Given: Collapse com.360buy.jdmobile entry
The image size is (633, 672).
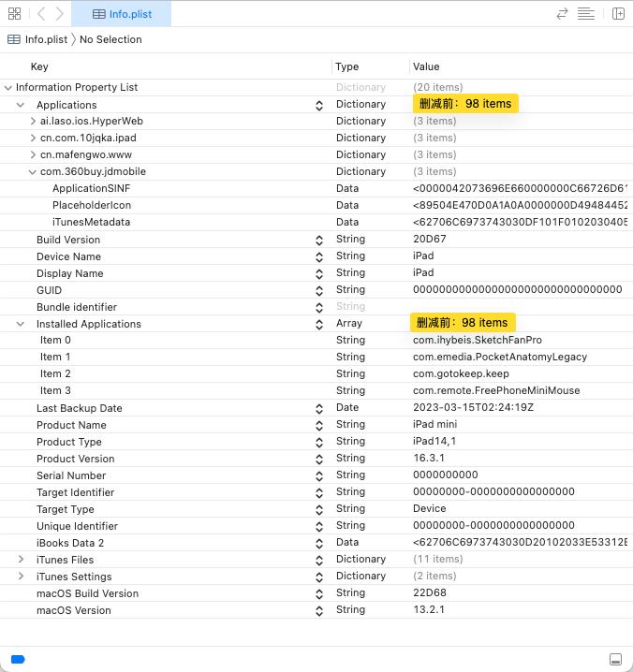Looking at the screenshot, I should [33, 172].
